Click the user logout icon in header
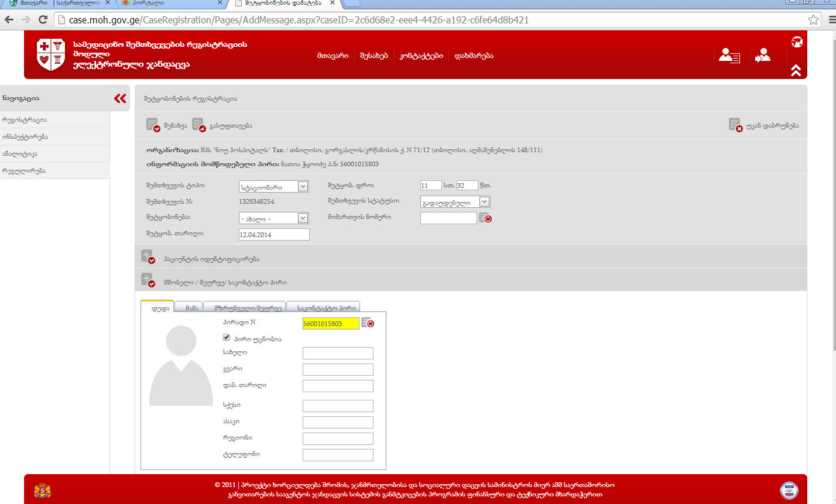The image size is (836, 504). click(x=762, y=56)
